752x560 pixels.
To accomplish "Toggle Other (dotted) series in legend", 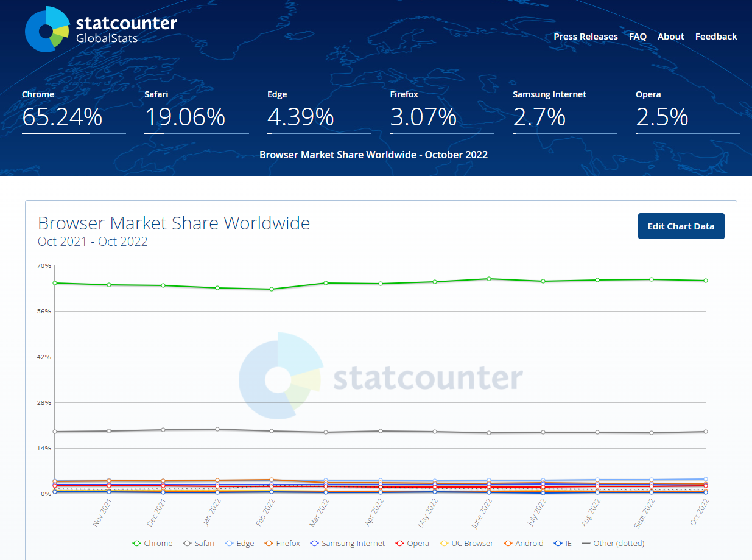I will pos(613,543).
